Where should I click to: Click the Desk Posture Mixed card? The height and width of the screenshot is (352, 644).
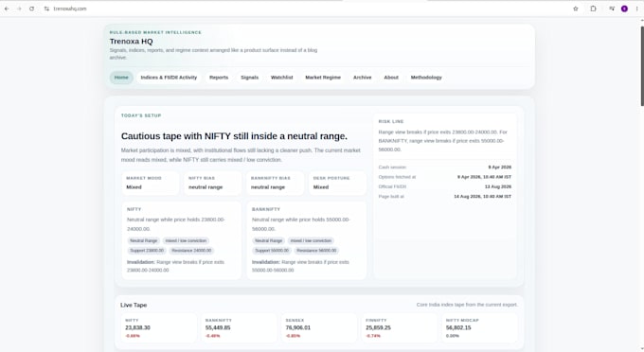337,183
